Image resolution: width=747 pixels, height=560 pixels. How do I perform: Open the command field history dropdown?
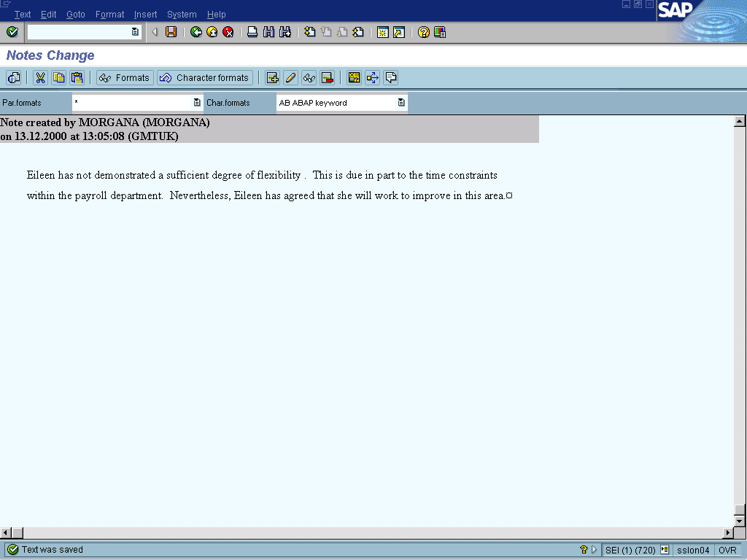click(135, 32)
